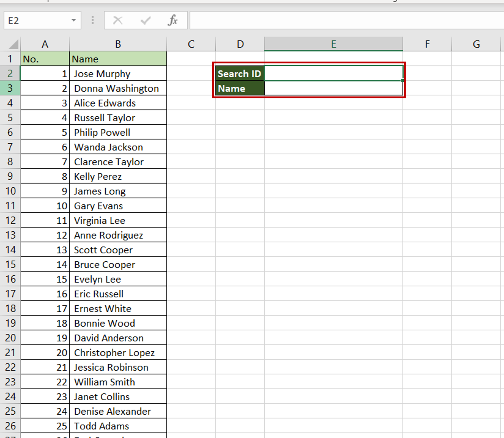Select the cell containing Donna Washington

pos(118,88)
